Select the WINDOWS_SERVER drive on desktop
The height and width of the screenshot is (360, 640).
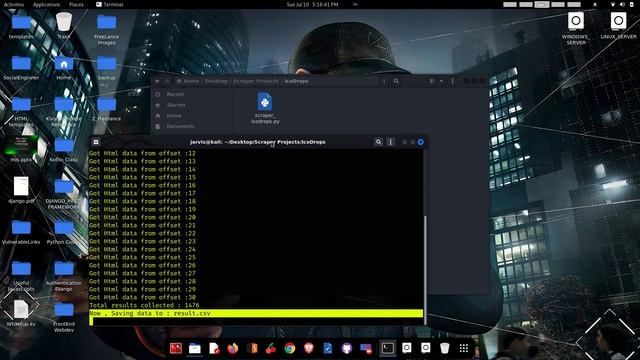point(576,28)
